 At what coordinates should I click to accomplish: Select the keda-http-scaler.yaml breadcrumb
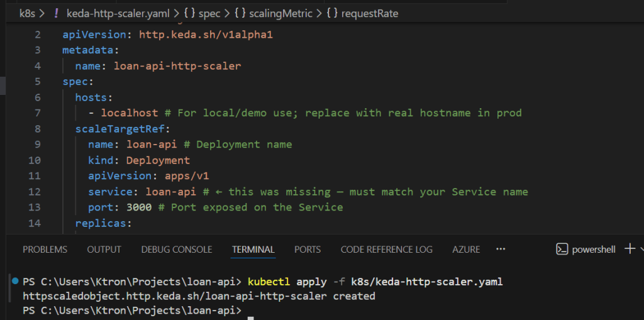[114, 13]
